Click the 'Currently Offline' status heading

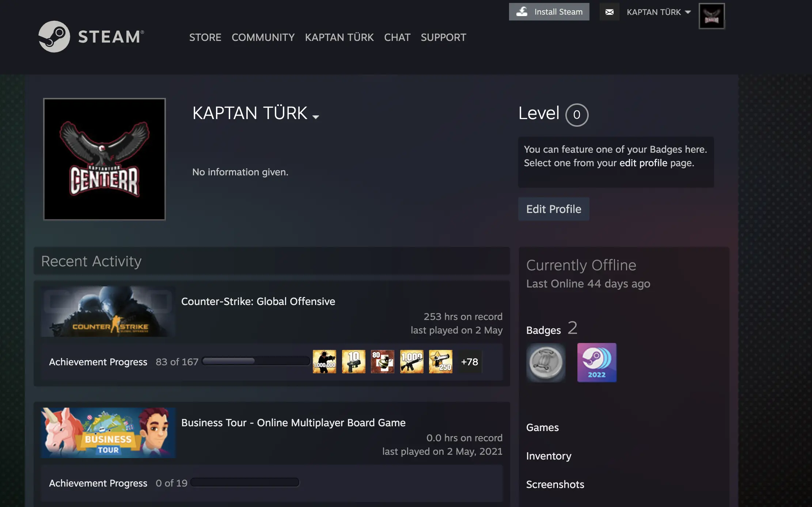[x=581, y=265]
